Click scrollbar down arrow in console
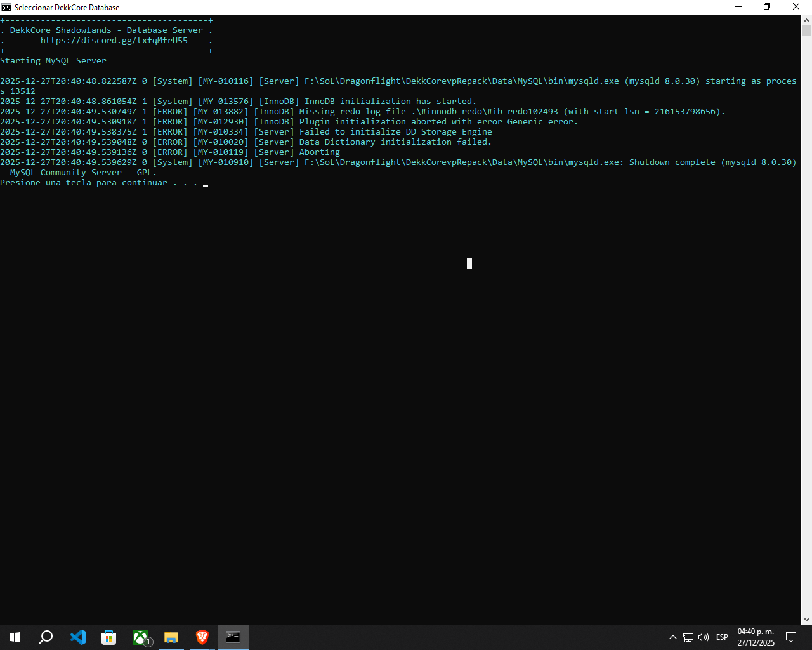Screen dimensions: 812x650 point(806,620)
